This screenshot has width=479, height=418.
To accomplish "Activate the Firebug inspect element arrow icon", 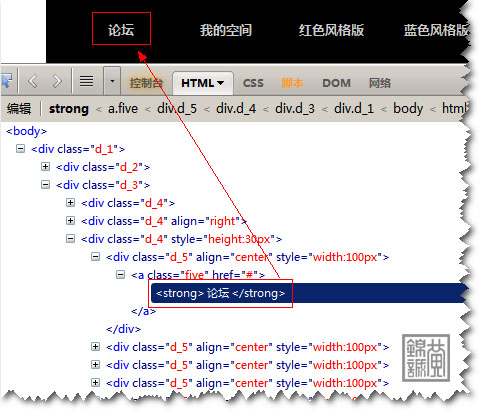I will [6, 81].
